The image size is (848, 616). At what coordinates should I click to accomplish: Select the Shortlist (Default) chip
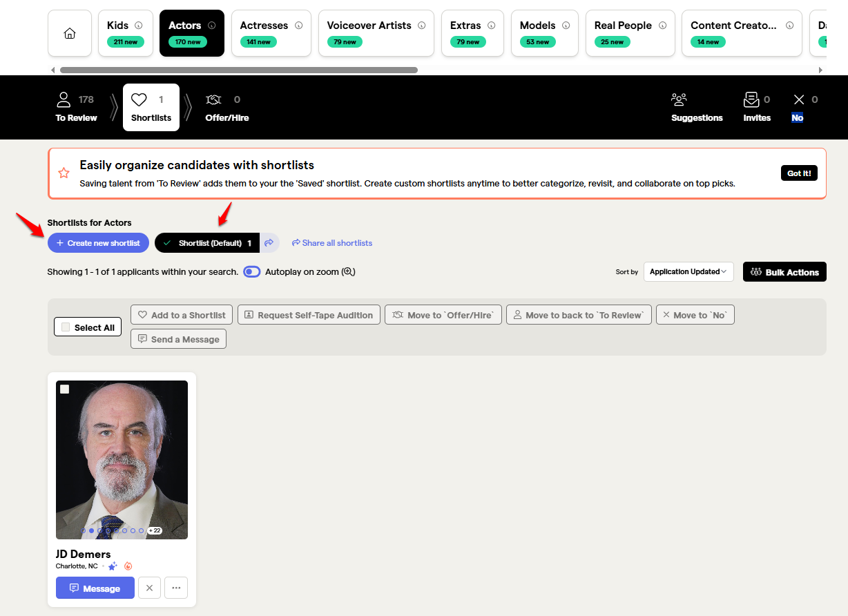click(207, 243)
